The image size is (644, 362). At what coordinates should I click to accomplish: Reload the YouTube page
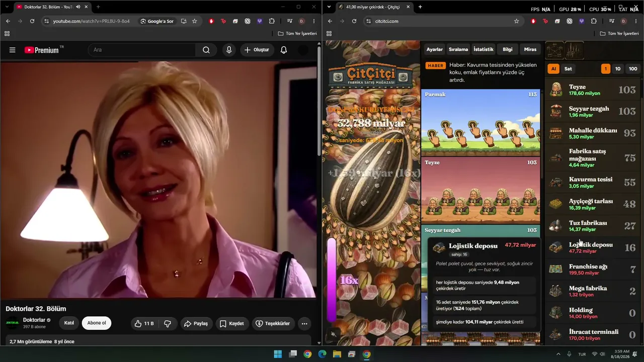32,21
